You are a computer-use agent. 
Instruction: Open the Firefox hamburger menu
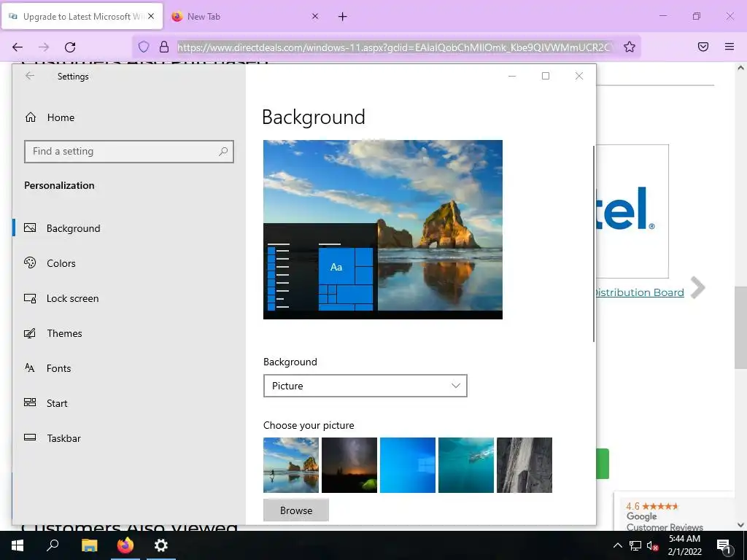(729, 47)
